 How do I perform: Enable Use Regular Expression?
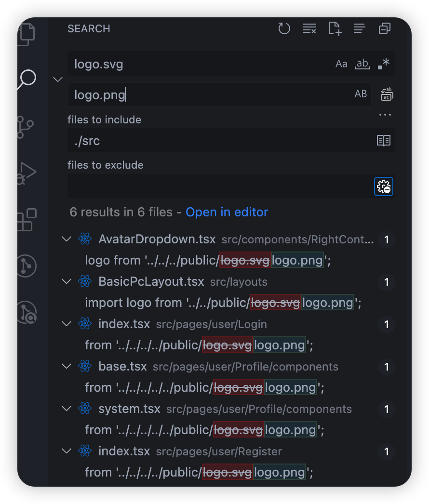(x=384, y=64)
